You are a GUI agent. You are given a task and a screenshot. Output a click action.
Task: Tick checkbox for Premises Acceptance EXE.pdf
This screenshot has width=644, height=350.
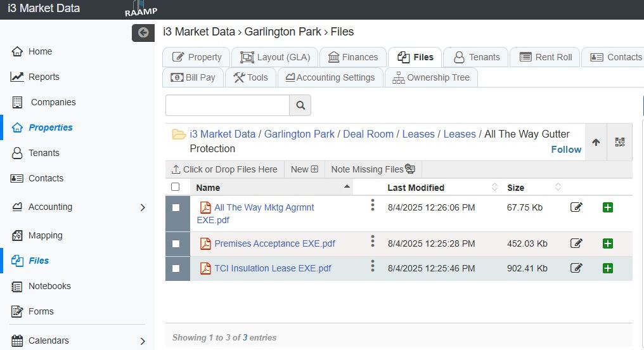[x=176, y=243]
